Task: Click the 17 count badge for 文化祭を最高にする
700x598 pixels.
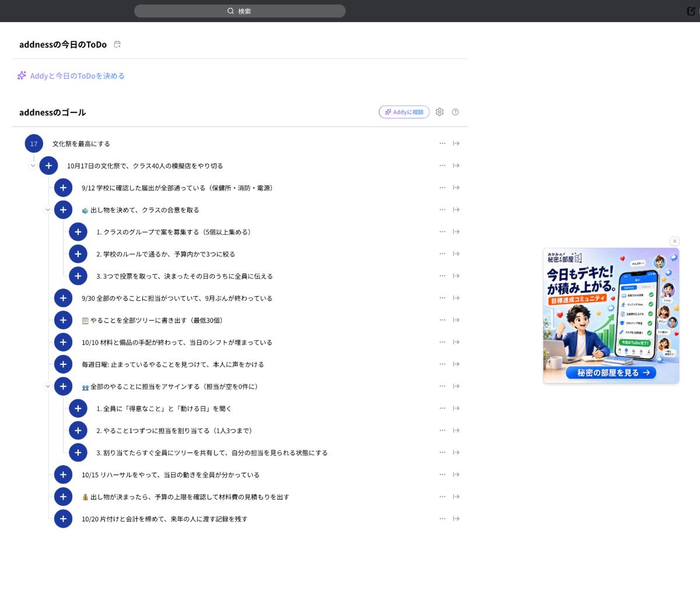Action: tap(34, 143)
